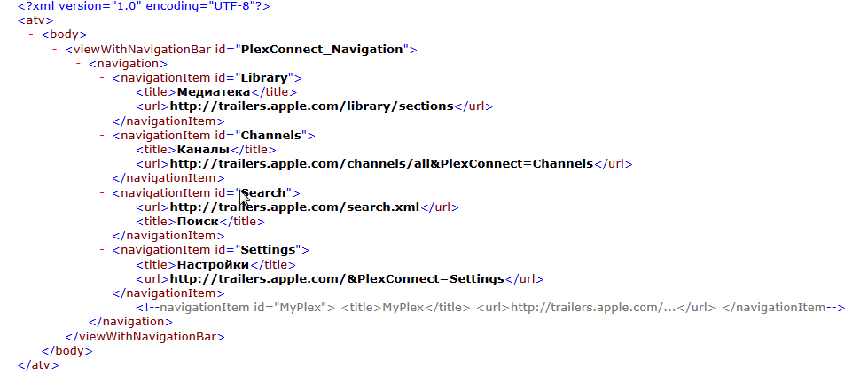Click the search.xml URL text
This screenshot has width=868, height=383.
(294, 207)
